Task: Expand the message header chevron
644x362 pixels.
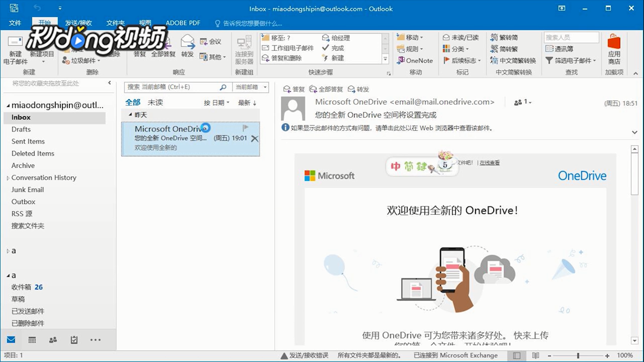Action: click(x=635, y=132)
